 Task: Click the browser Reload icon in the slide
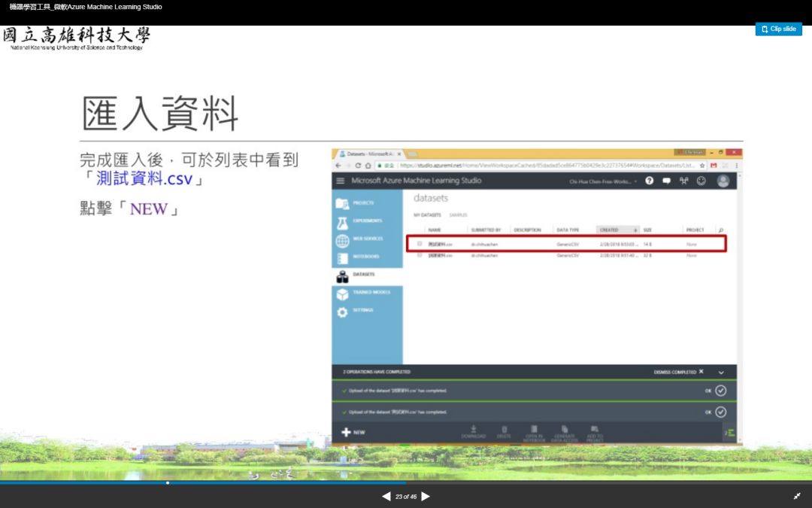(x=358, y=166)
